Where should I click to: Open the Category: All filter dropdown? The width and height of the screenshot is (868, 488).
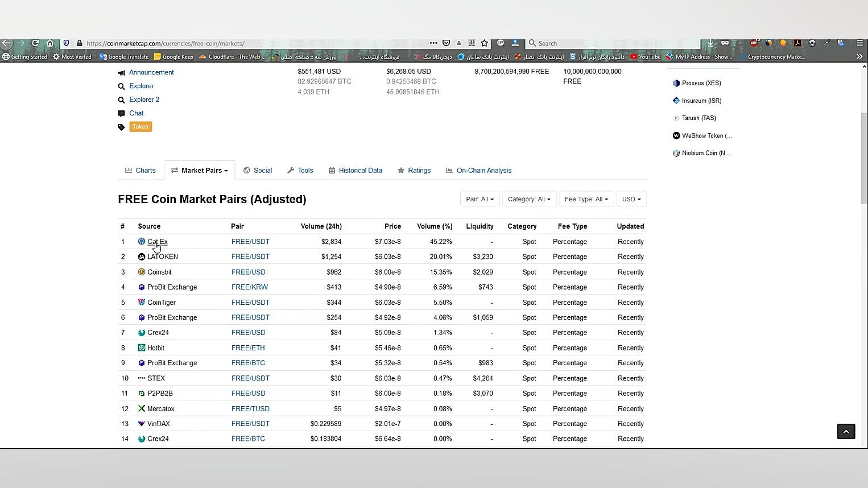tap(529, 199)
